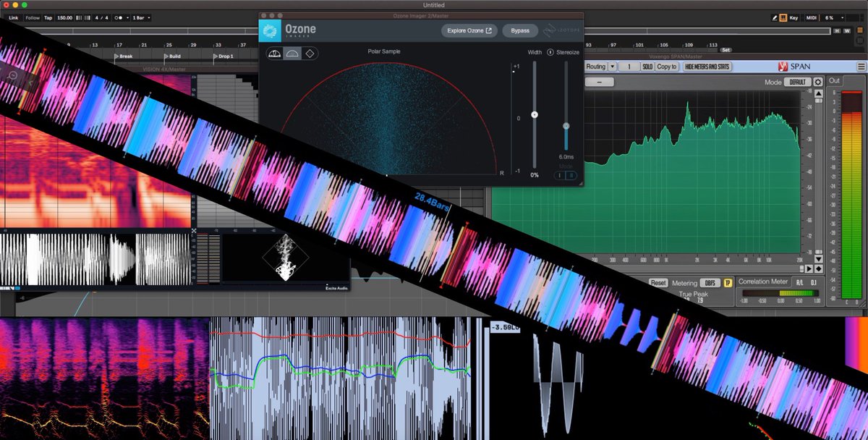
Task: Toggle Link sync button
Action: pos(14,17)
